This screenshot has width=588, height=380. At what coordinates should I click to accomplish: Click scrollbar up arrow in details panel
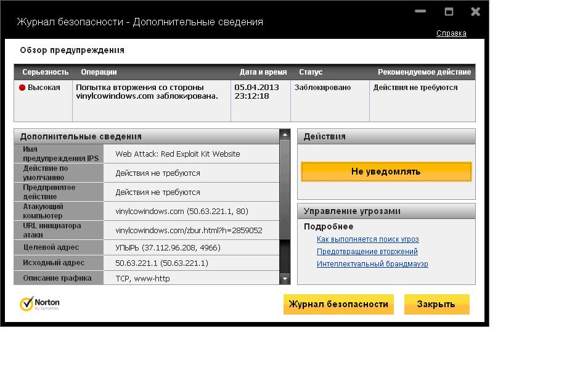coord(285,134)
